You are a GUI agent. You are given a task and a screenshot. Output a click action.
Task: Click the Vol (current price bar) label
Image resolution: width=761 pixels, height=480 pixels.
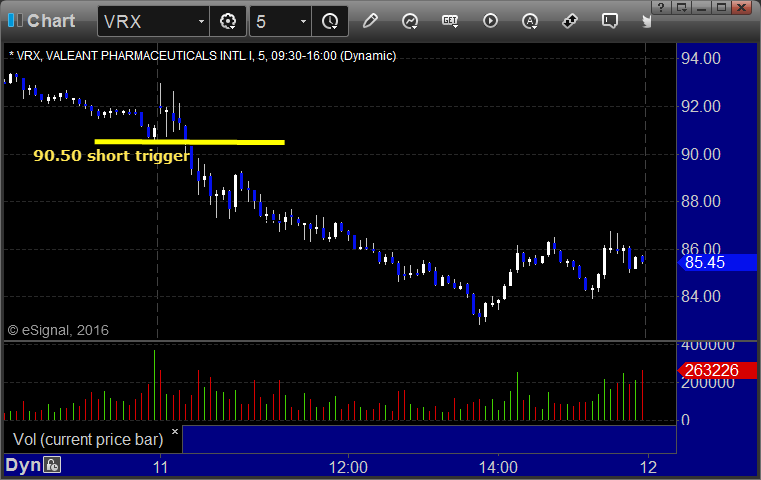point(88,439)
